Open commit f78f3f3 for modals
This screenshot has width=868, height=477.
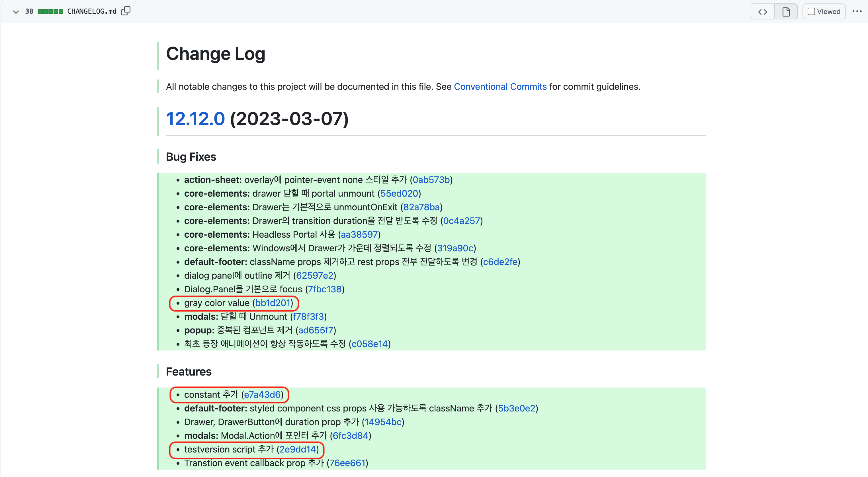point(308,317)
